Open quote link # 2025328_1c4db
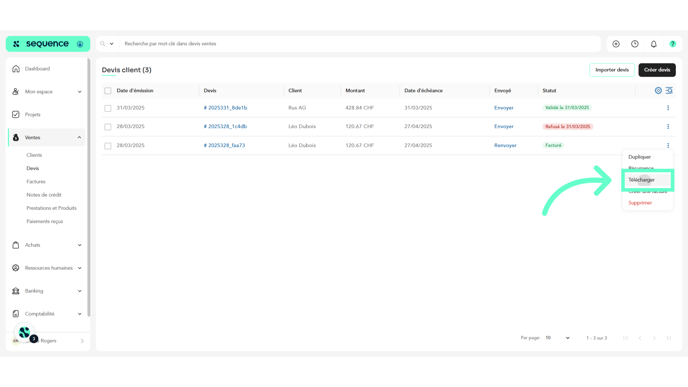688x387 pixels. click(225, 126)
